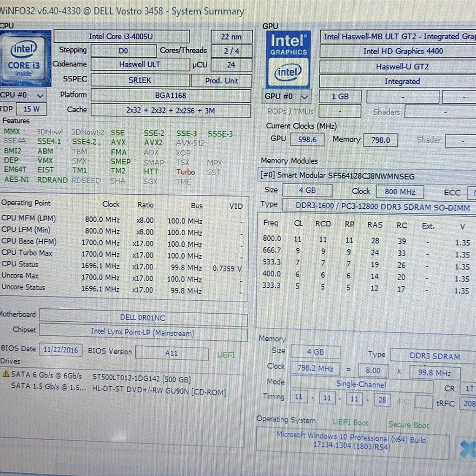Click the blue X close icon

[x=468, y=449]
